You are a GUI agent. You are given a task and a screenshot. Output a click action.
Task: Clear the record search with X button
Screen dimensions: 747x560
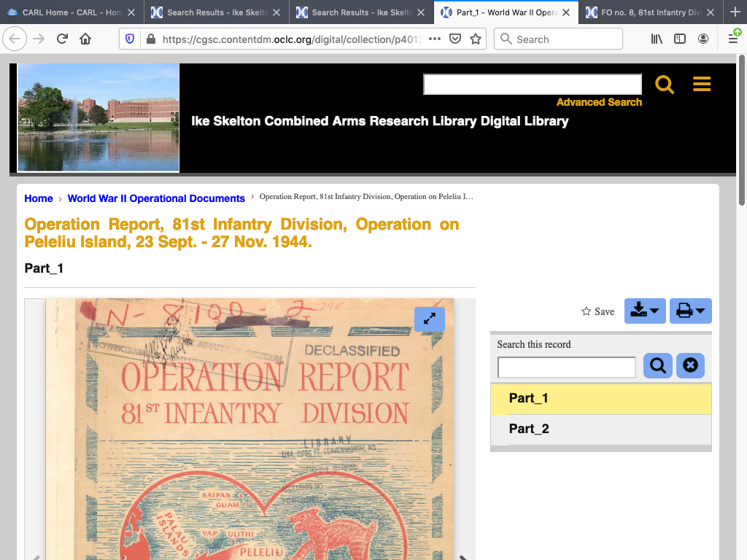point(690,365)
